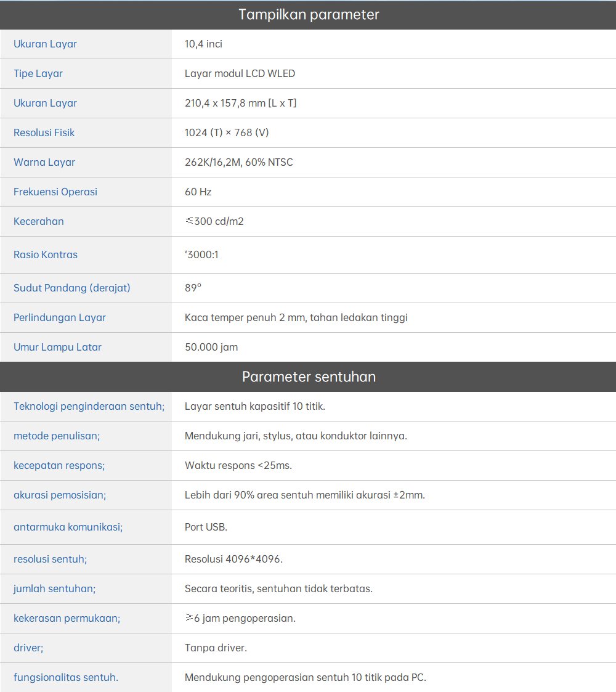The image size is (616, 692).
Task: Select the "50.000 jam" backlight life value
Action: tap(211, 347)
